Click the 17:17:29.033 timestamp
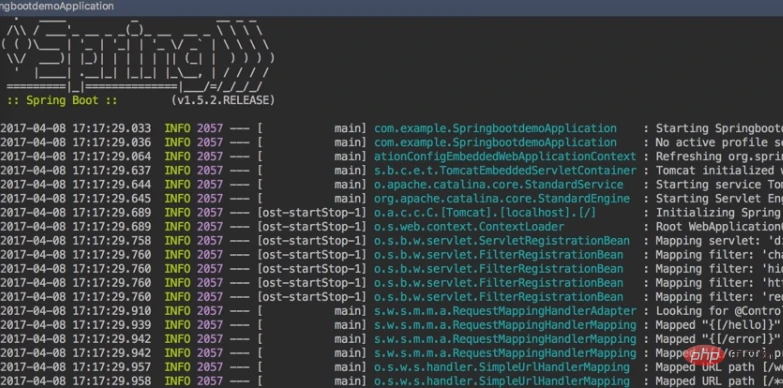The image size is (783, 388). coord(111,128)
